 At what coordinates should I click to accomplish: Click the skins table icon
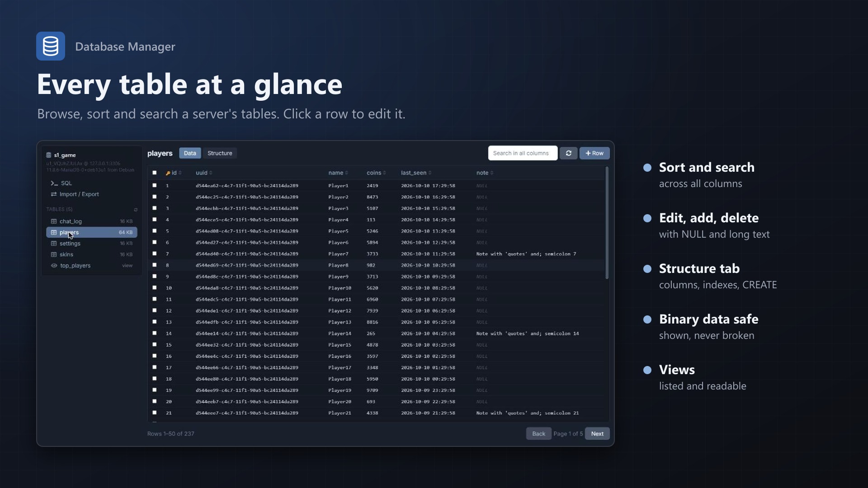(54, 254)
